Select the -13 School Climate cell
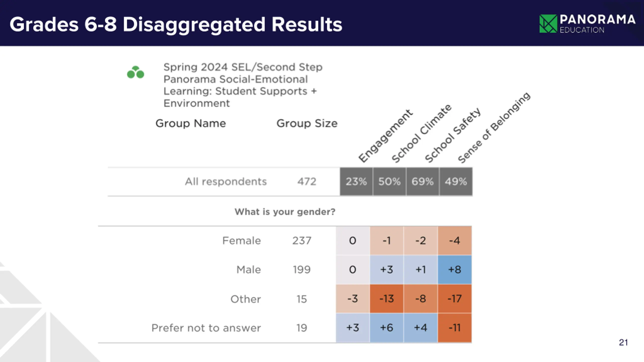The height and width of the screenshot is (362, 644). pyautogui.click(x=386, y=299)
